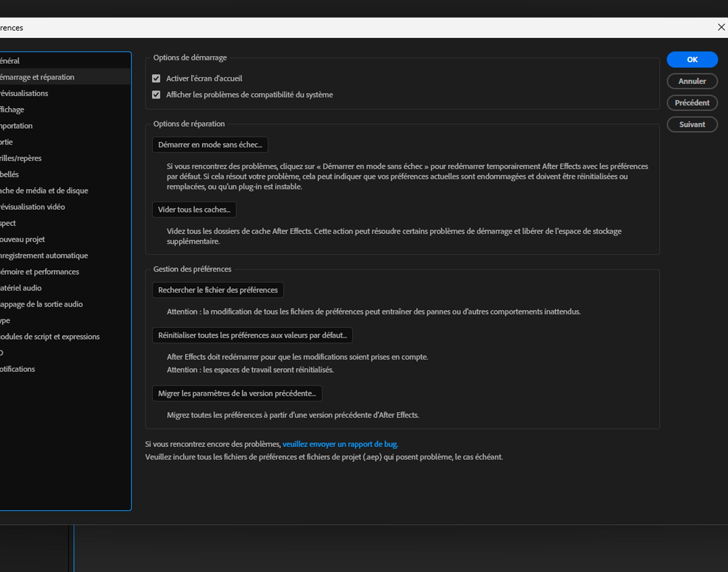Open the "veuillez envoyer un rapport de bug" link
Viewport: 728px width, 572px height.
[x=340, y=444]
